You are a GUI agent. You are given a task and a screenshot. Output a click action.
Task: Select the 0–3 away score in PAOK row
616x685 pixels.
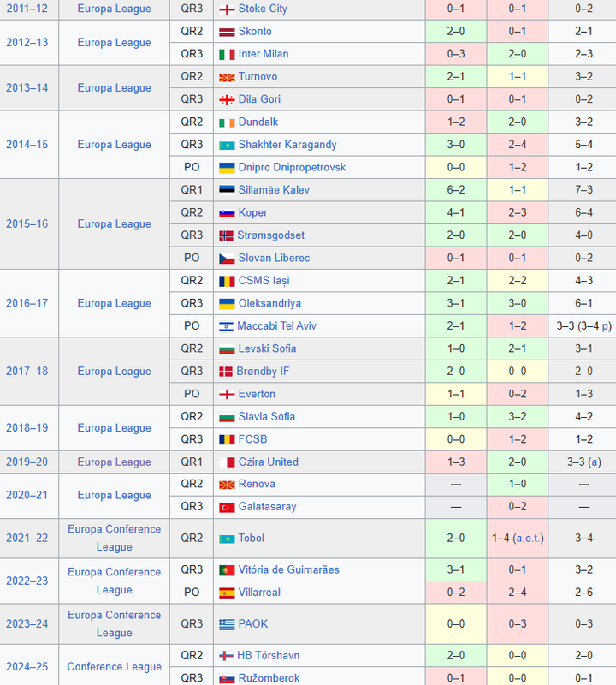[518, 624]
